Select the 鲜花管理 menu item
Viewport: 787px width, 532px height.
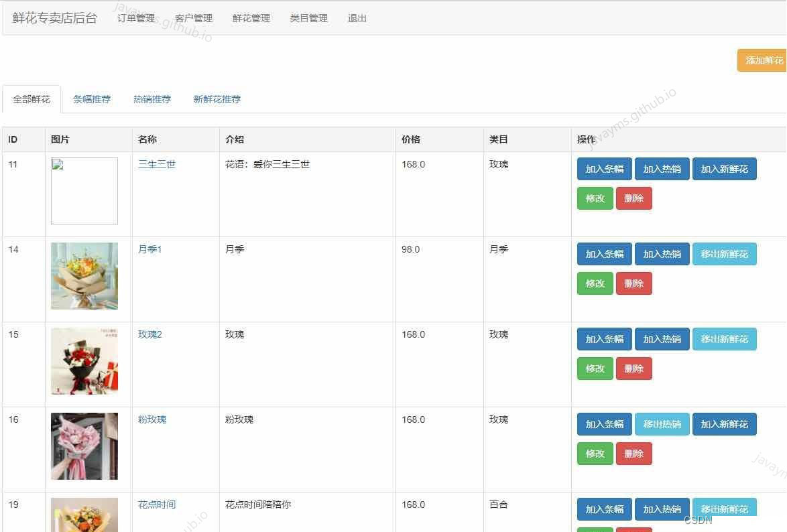point(251,18)
